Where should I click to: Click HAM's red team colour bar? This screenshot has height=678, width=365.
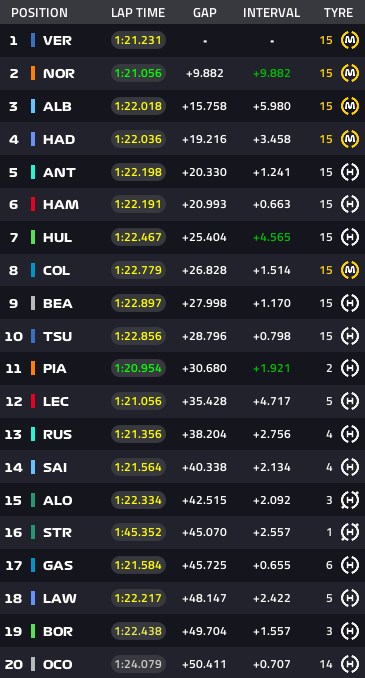pos(33,205)
